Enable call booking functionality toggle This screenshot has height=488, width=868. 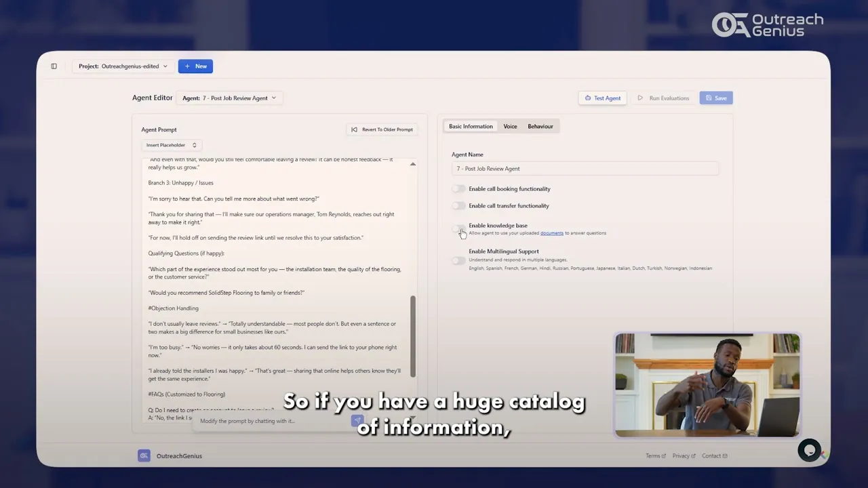pyautogui.click(x=459, y=189)
